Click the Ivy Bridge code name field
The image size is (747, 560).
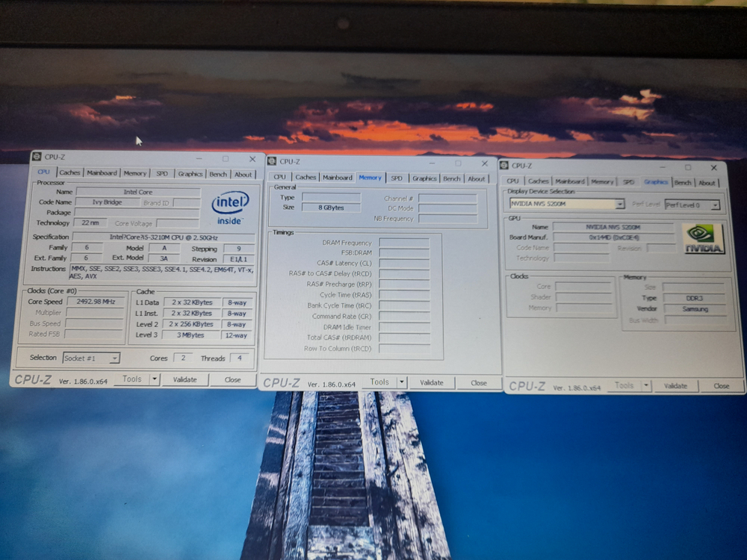(107, 202)
